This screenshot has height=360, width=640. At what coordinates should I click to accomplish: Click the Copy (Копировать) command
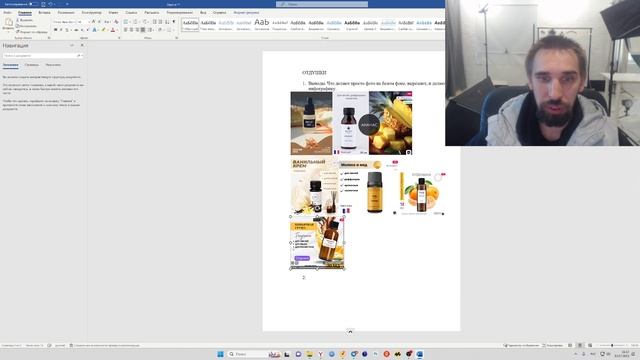(x=26, y=26)
